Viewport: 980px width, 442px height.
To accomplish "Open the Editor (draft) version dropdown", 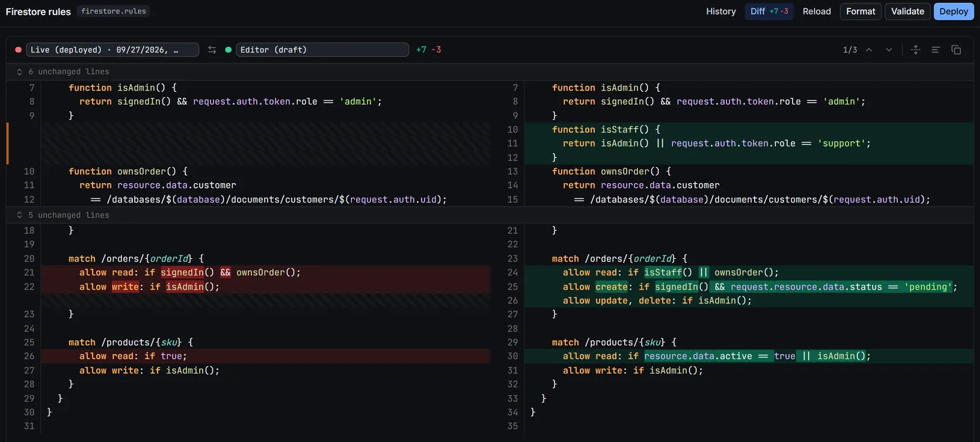I will [x=322, y=50].
